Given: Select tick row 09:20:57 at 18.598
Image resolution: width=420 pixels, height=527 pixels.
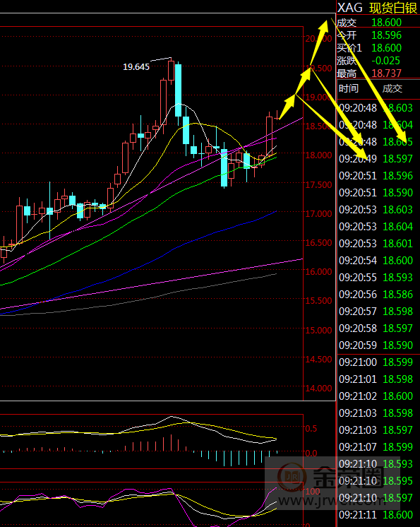Looking at the screenshot, I should pyautogui.click(x=376, y=312).
